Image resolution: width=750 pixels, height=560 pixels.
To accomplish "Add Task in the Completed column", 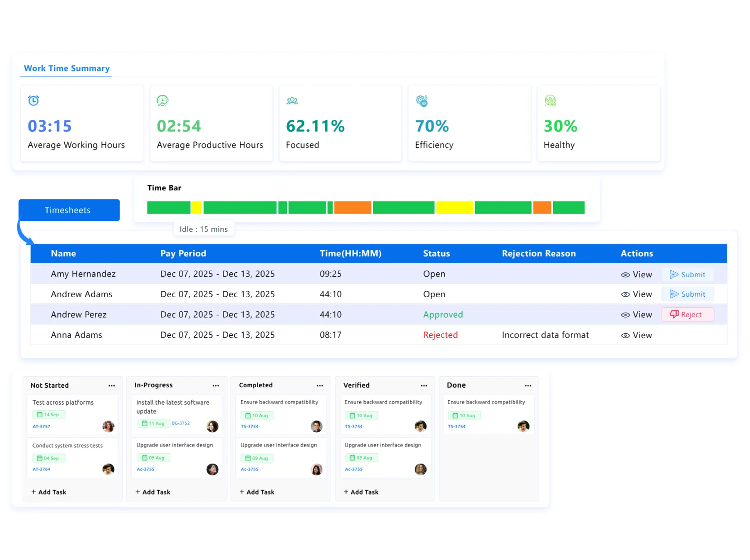I will (257, 492).
